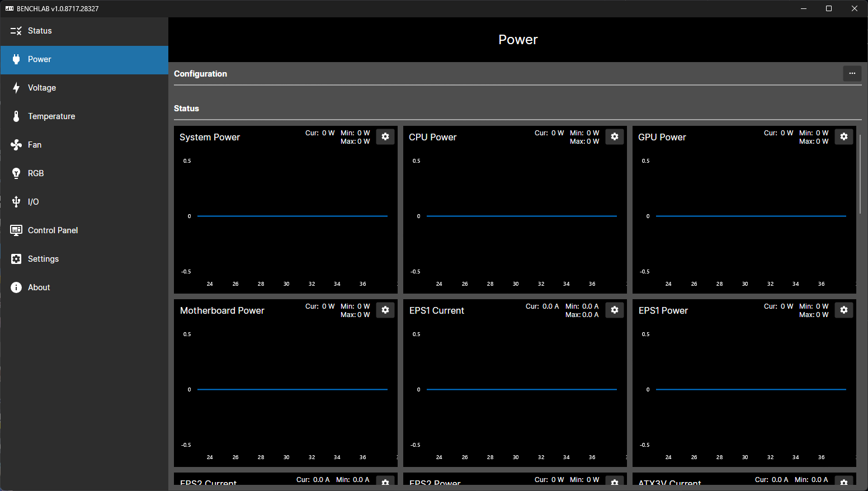Click the vertical scrollbar on right
Screen dimensions: 868x491
pos(860,174)
